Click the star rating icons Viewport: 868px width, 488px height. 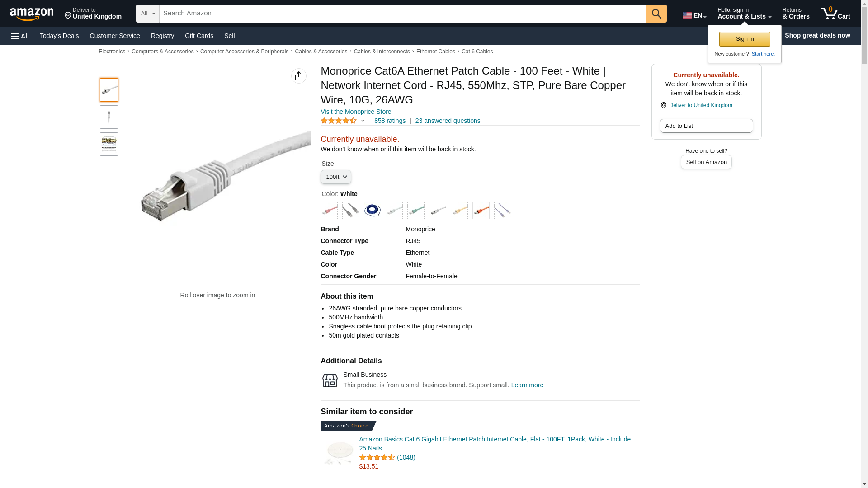(339, 121)
